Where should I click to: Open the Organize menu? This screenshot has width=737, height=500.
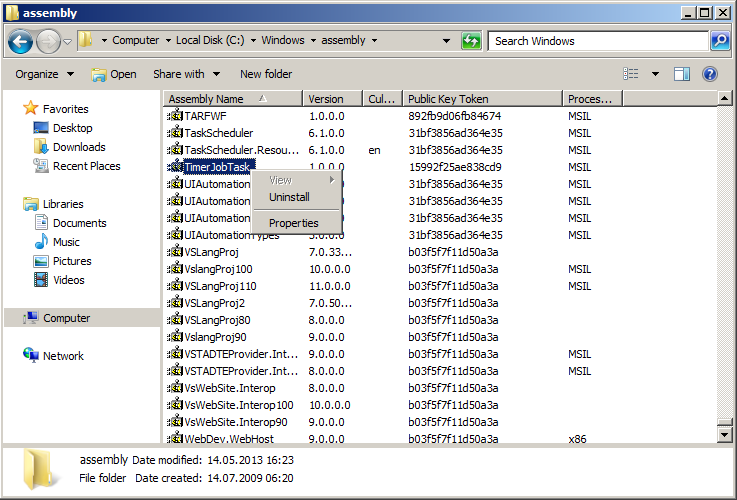44,74
